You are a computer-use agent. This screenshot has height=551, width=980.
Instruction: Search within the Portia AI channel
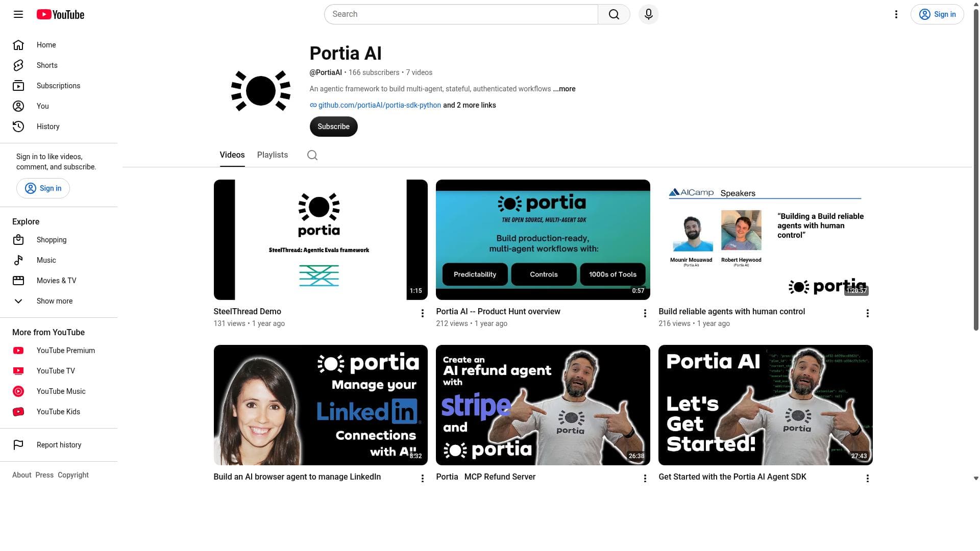[312, 155]
